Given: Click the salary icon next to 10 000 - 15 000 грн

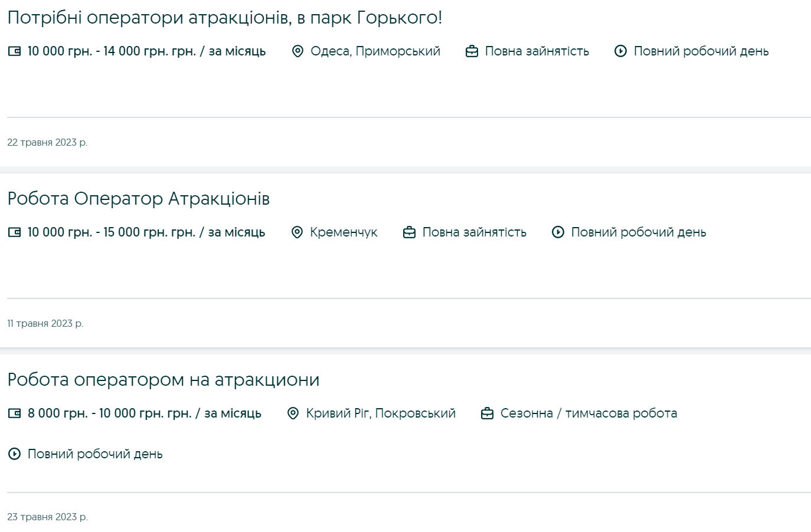Looking at the screenshot, I should [x=14, y=232].
